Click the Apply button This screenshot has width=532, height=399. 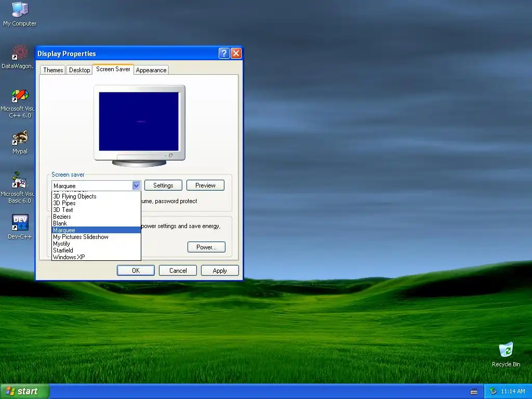220,270
